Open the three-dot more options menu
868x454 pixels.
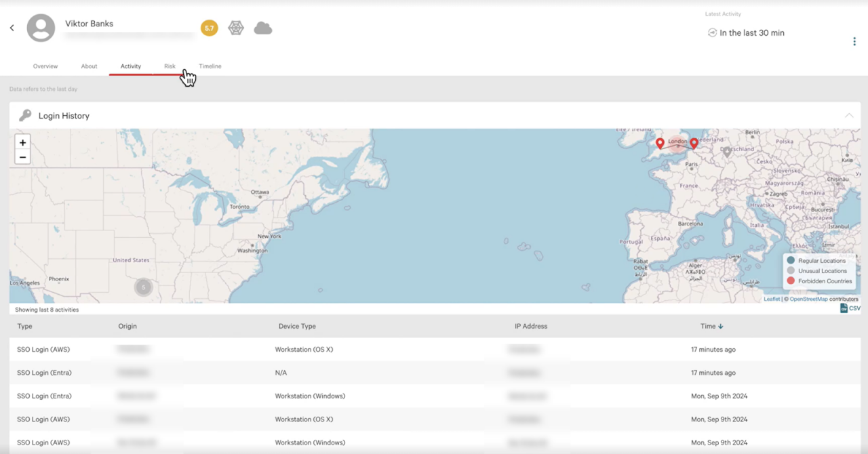854,42
